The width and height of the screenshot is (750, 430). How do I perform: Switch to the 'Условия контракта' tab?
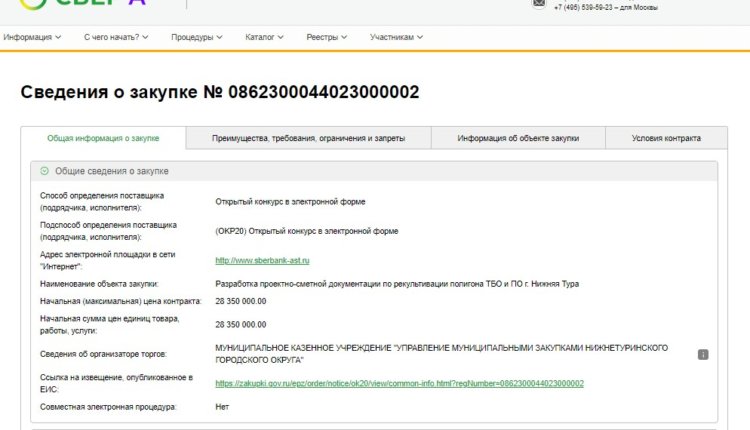tap(666, 139)
